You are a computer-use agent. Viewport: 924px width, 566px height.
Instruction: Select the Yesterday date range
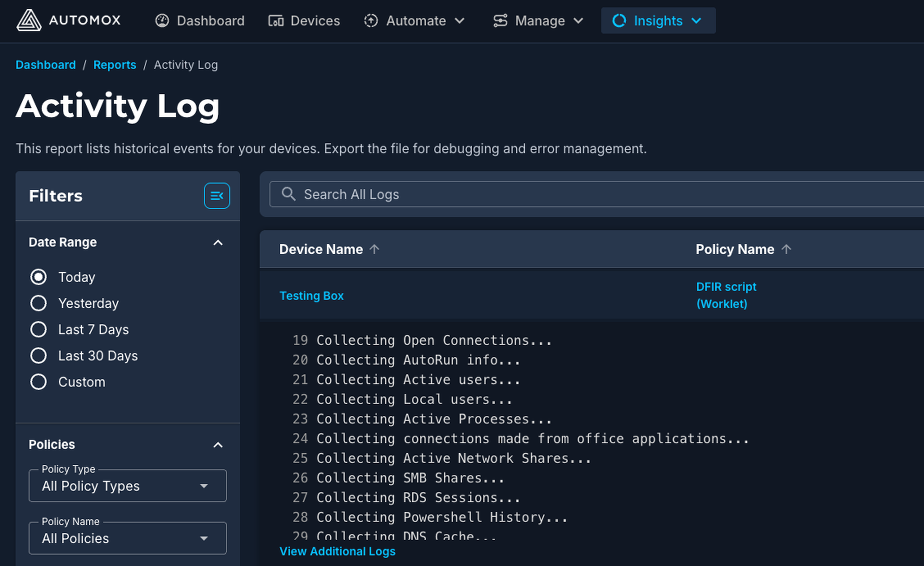tap(38, 303)
